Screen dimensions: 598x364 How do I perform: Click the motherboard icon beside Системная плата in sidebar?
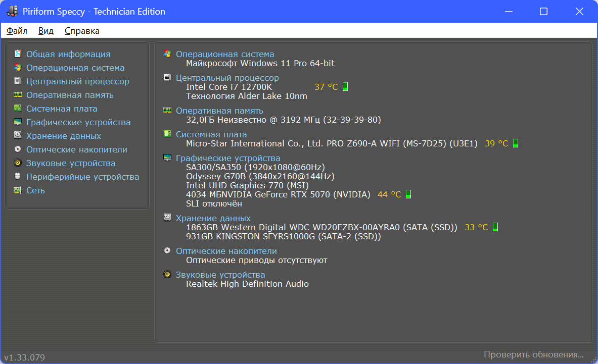point(18,109)
